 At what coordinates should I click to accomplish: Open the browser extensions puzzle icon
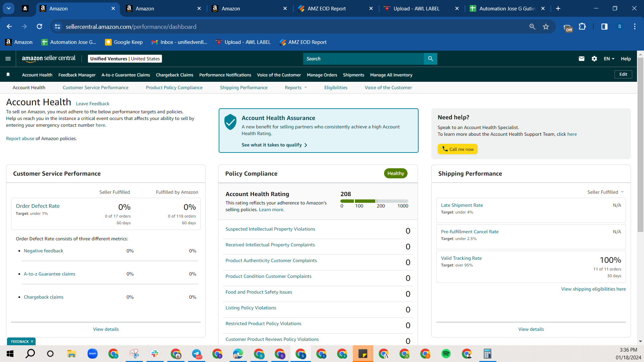[x=582, y=26]
